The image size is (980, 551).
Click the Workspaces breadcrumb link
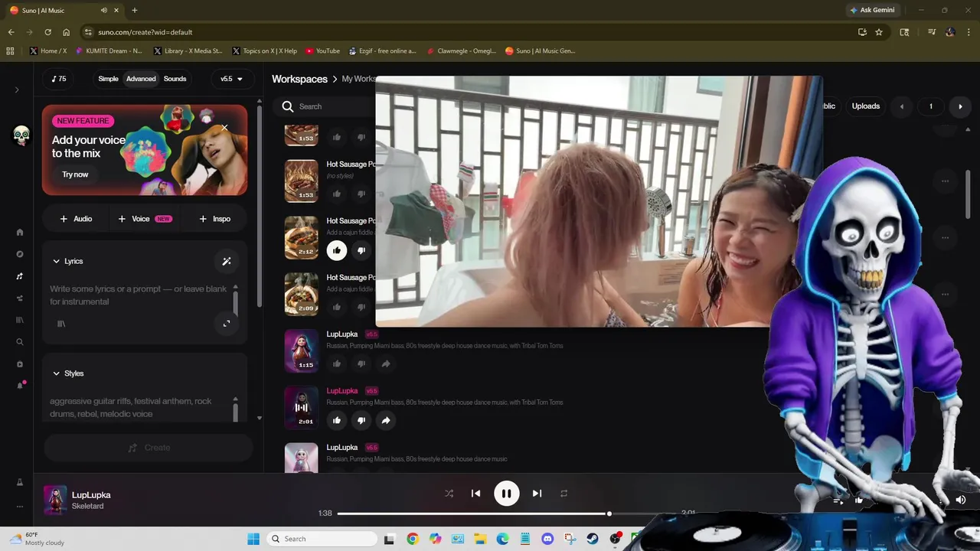click(299, 79)
